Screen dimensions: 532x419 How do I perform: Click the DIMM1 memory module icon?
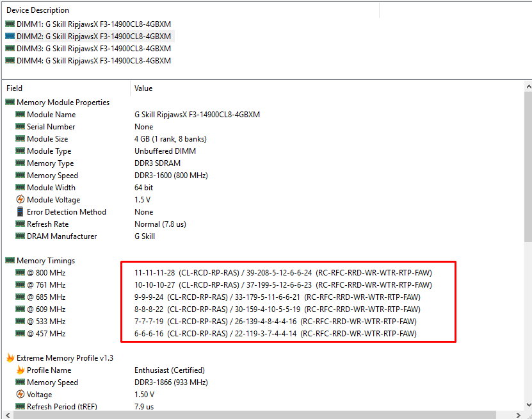10,24
